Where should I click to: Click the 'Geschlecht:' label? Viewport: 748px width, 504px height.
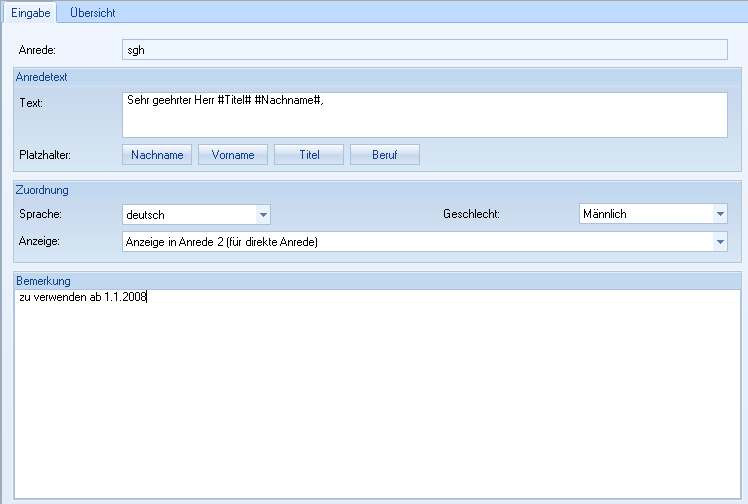[x=471, y=214]
